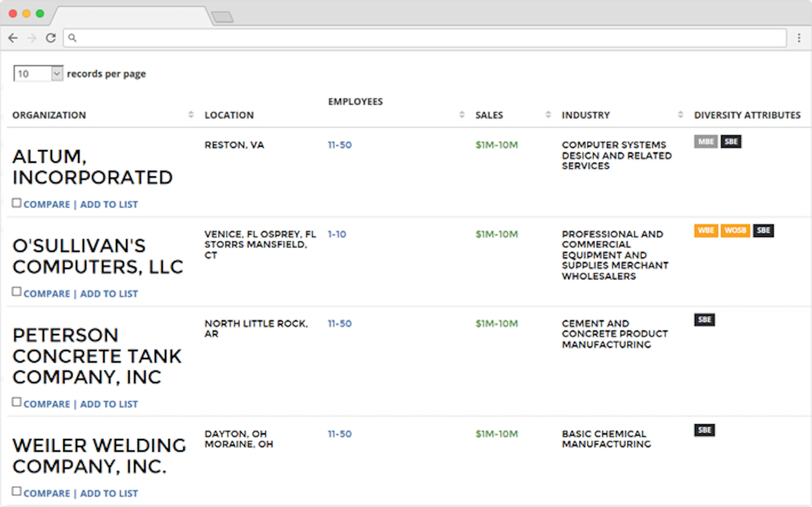Check the Compare checkbox for Altum, Incorporated

(17, 202)
